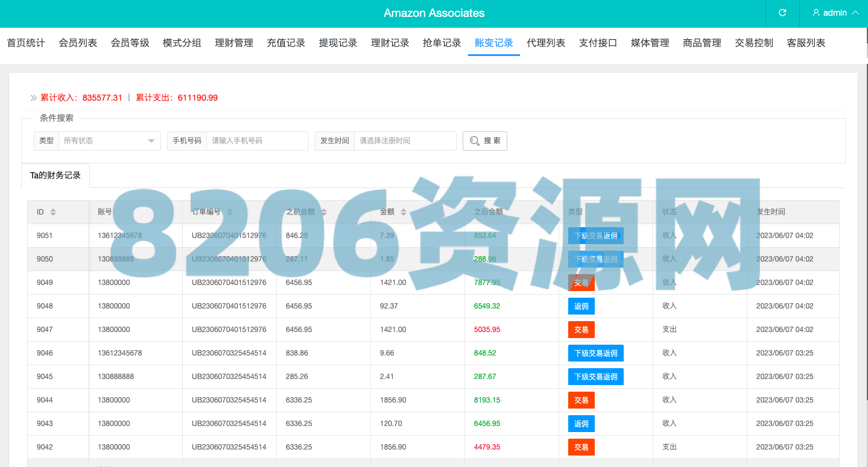
Task: Go to 首页统计 dashboard
Action: pyautogui.click(x=26, y=43)
